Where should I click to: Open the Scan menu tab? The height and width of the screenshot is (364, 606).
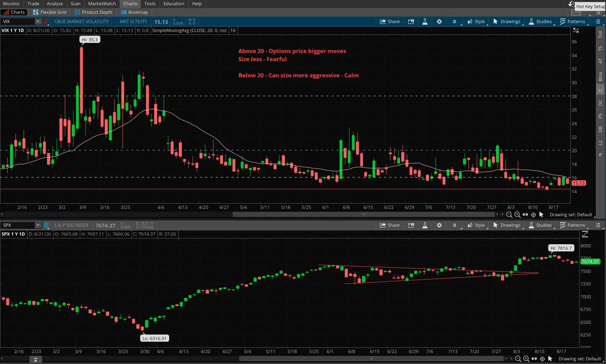[x=75, y=3]
